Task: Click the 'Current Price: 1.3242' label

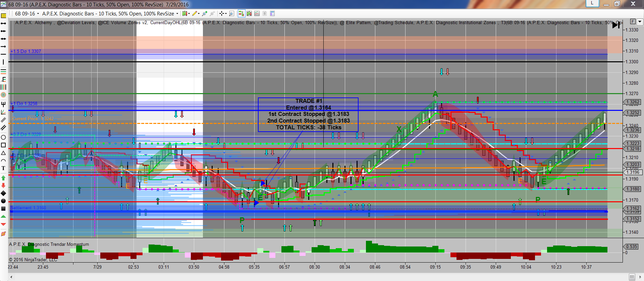Action: pos(33,119)
